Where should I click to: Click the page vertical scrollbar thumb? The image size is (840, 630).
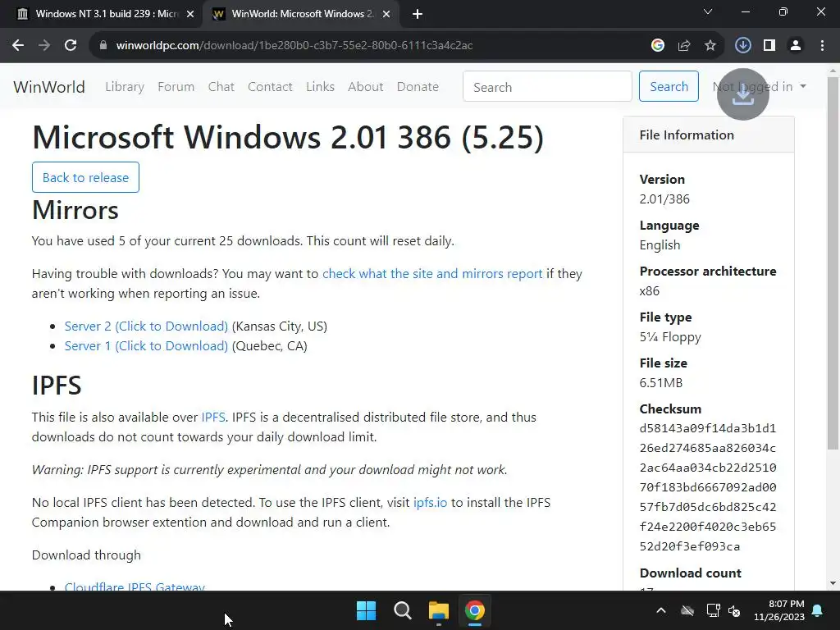point(833,262)
